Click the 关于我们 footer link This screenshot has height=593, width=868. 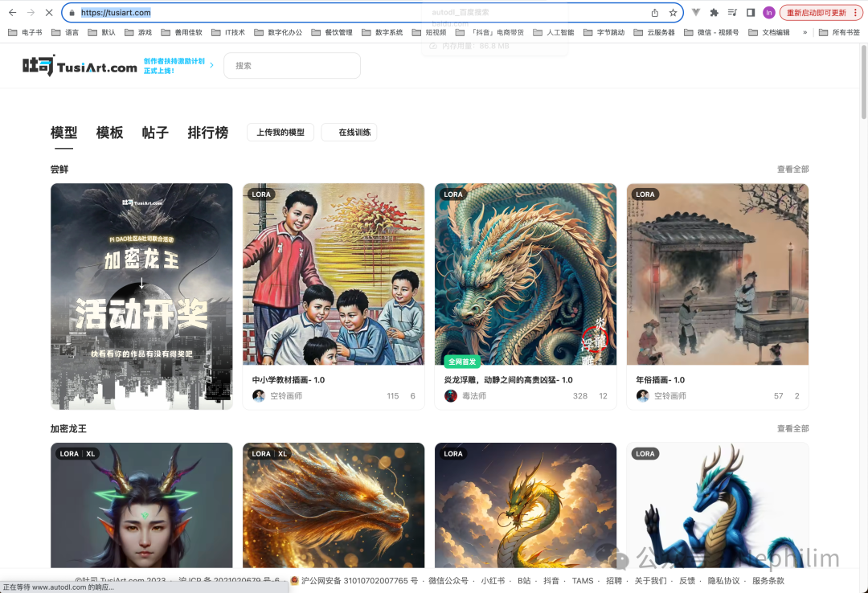[650, 580]
